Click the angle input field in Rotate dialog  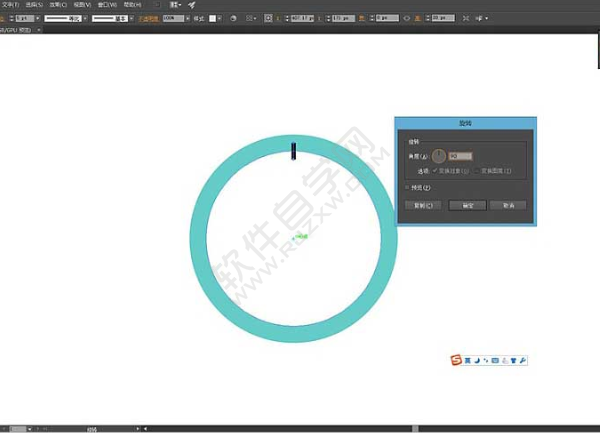pyautogui.click(x=460, y=156)
